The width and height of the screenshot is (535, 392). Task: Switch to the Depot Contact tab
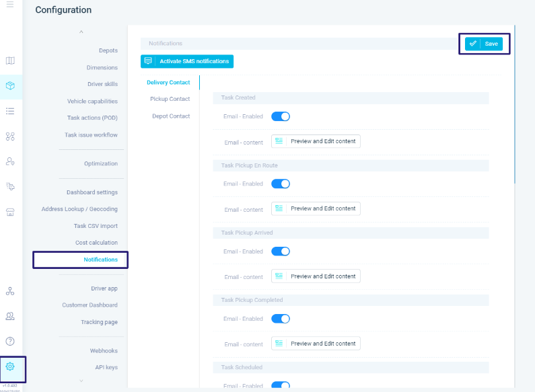[x=171, y=116]
